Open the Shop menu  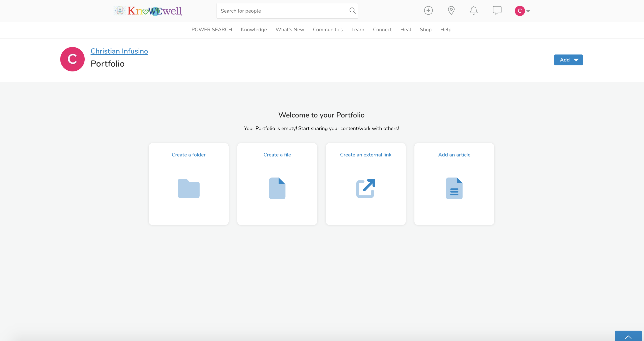426,30
